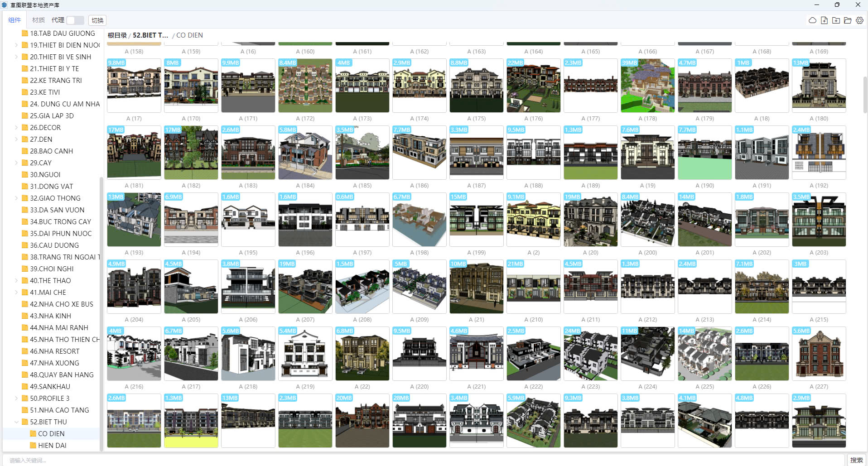Switch to the 材质 tab
Viewport: 868px width, 466px height.
pos(39,20)
